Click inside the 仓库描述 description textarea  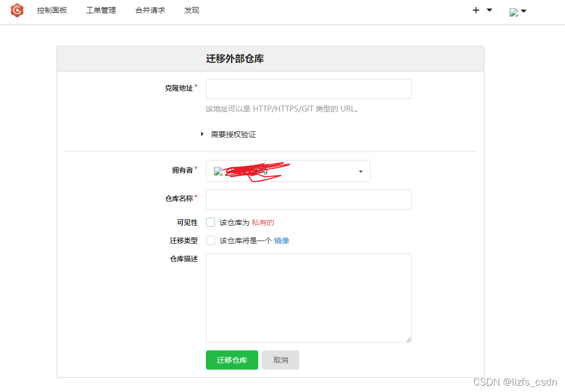click(308, 298)
